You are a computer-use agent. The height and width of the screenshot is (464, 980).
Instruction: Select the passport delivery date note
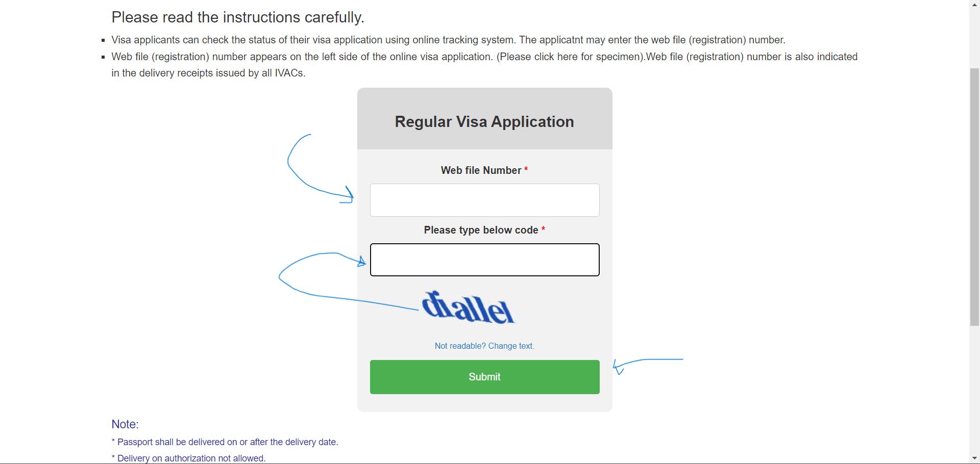point(225,442)
